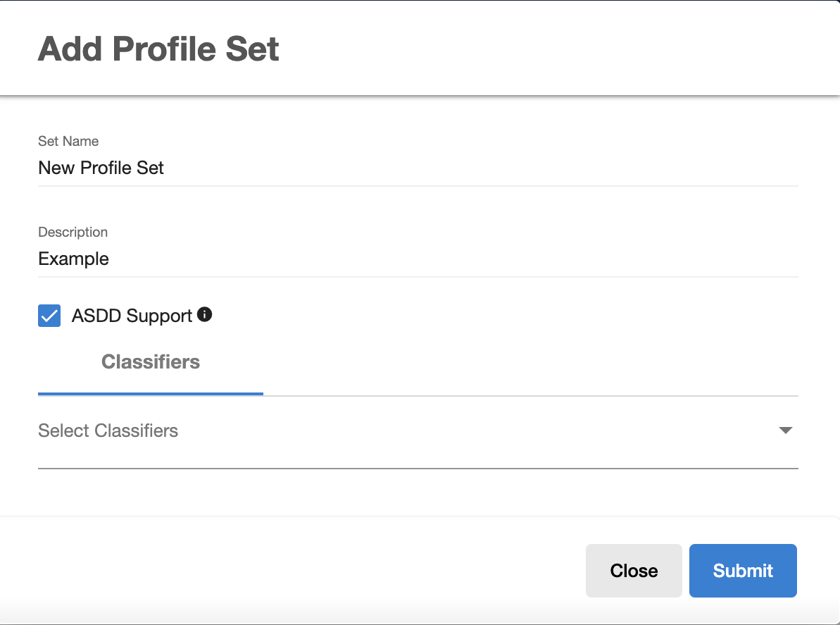The image size is (840, 625).
Task: Click the ASDD Support info icon
Action: pos(205,315)
